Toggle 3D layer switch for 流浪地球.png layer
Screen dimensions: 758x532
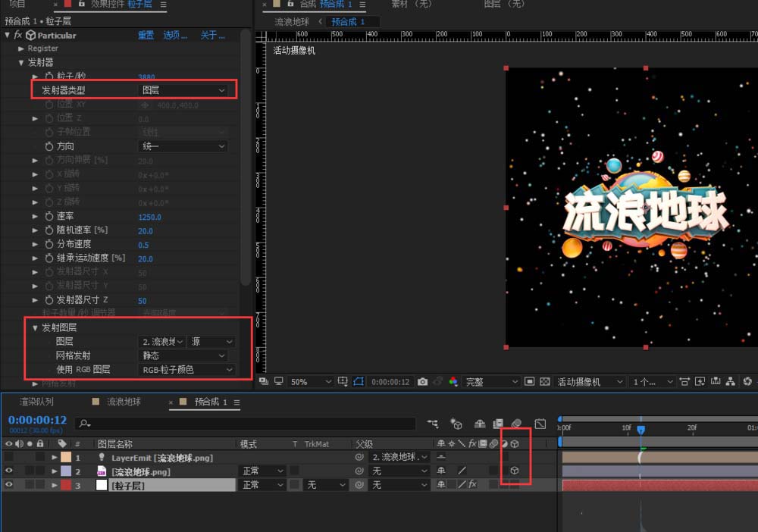515,471
